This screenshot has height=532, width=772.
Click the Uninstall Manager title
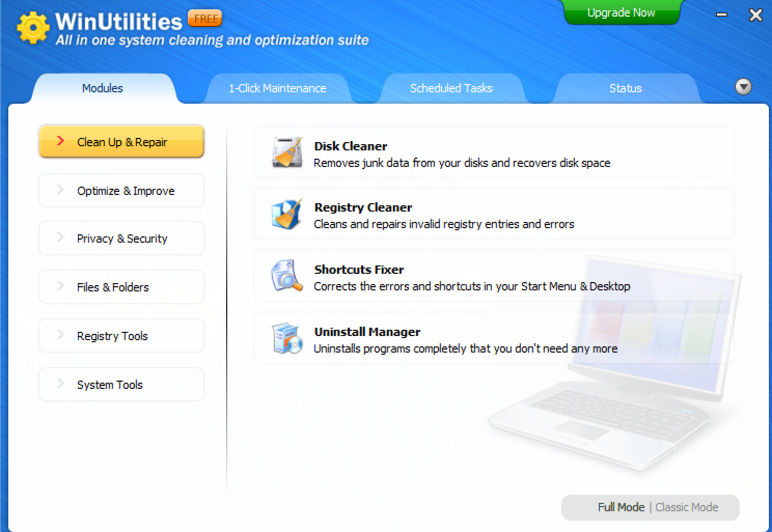tap(367, 332)
